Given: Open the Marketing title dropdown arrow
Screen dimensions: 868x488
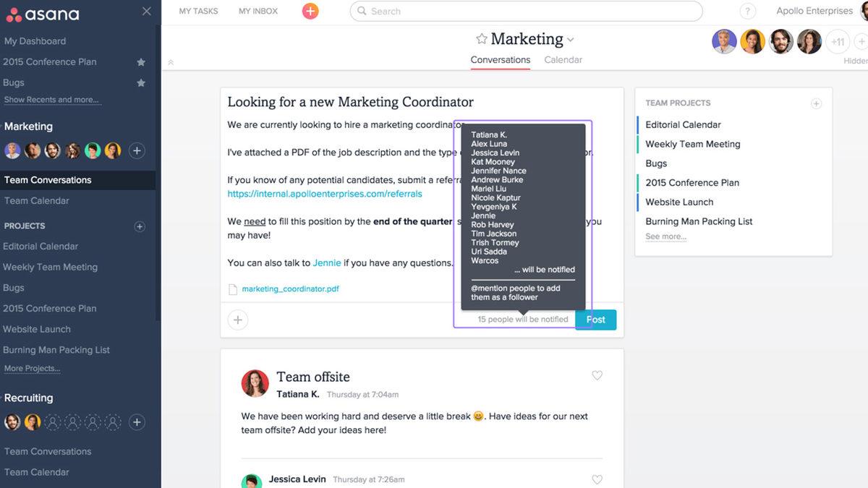Looking at the screenshot, I should (571, 40).
